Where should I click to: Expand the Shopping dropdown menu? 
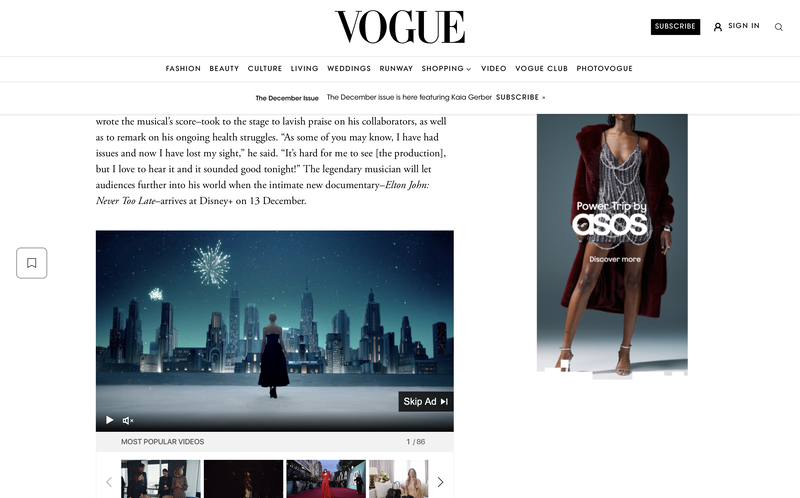point(446,68)
